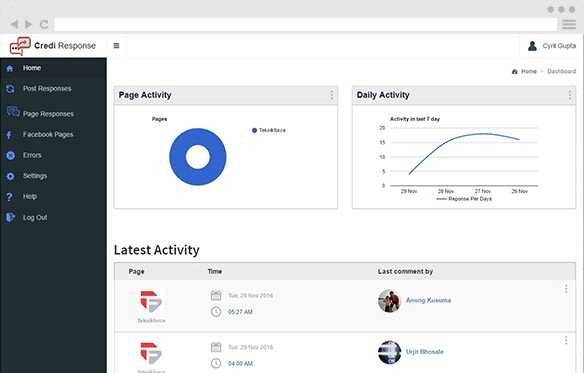Toggle Reponse Per Days legend entry
The image size is (584, 373).
coord(464,199)
